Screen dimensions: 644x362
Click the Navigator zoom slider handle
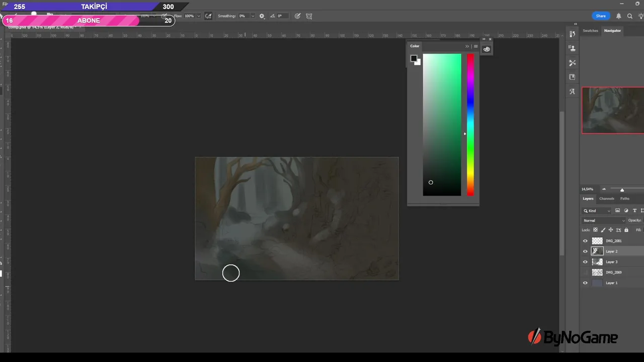click(x=622, y=190)
